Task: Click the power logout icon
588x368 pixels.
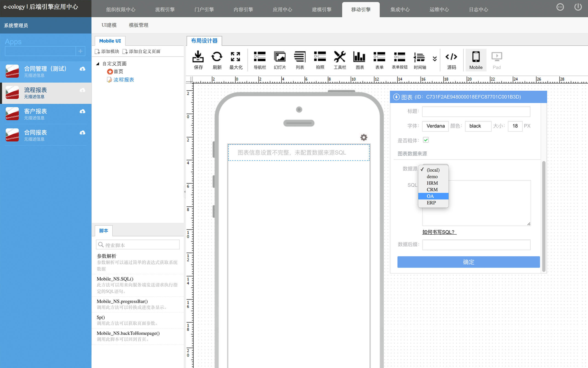Action: (578, 7)
